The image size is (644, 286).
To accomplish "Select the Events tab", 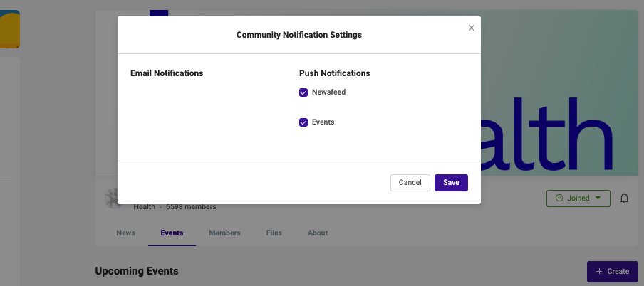I will [172, 233].
